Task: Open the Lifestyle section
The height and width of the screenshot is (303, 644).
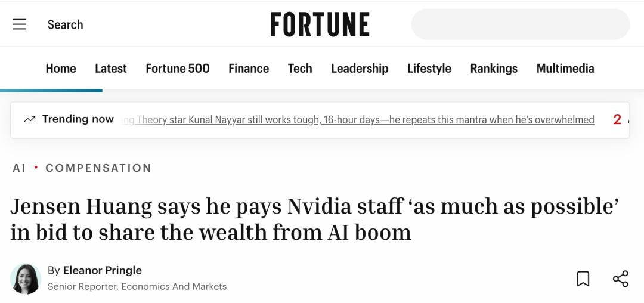Action: (429, 68)
